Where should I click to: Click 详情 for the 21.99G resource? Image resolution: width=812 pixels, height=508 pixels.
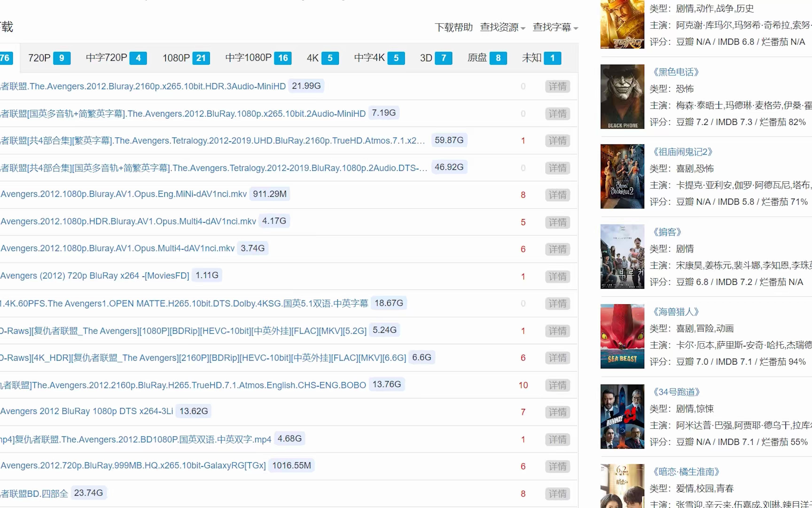click(557, 86)
